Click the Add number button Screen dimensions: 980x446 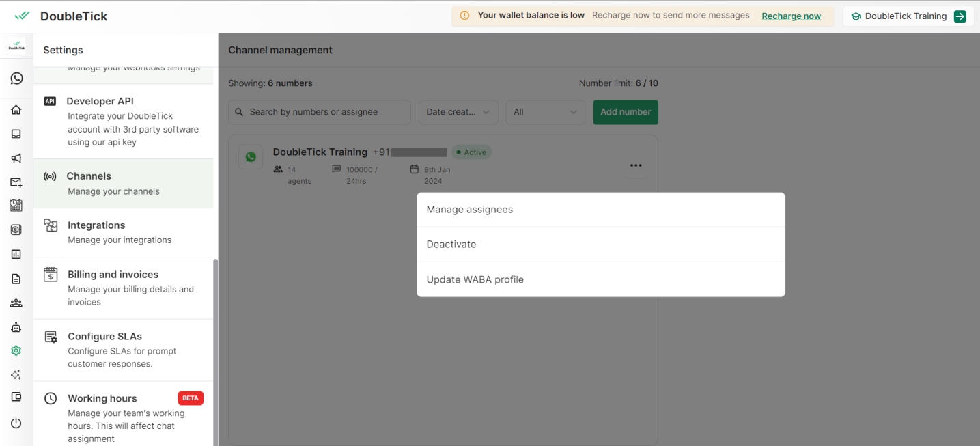(626, 112)
